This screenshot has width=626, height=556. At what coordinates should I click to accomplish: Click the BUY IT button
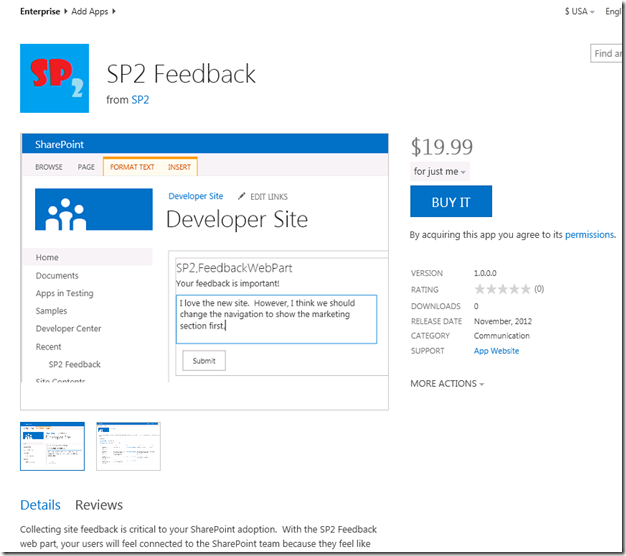tap(451, 201)
